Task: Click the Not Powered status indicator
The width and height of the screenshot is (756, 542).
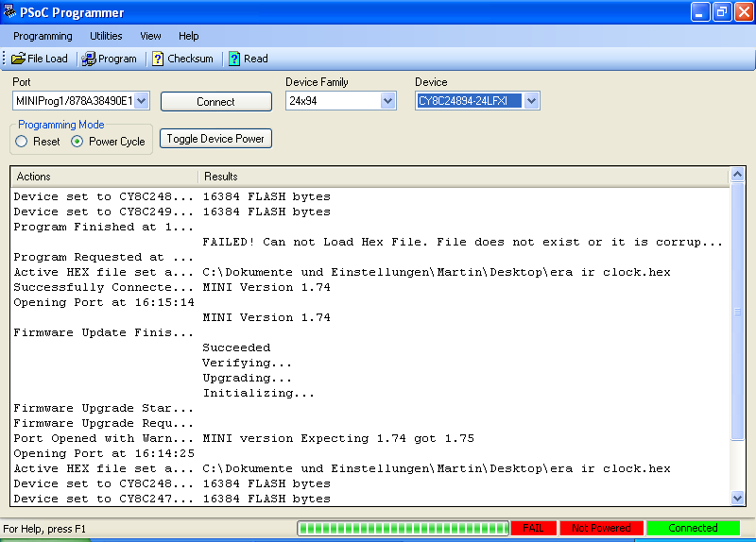Action: 601,528
